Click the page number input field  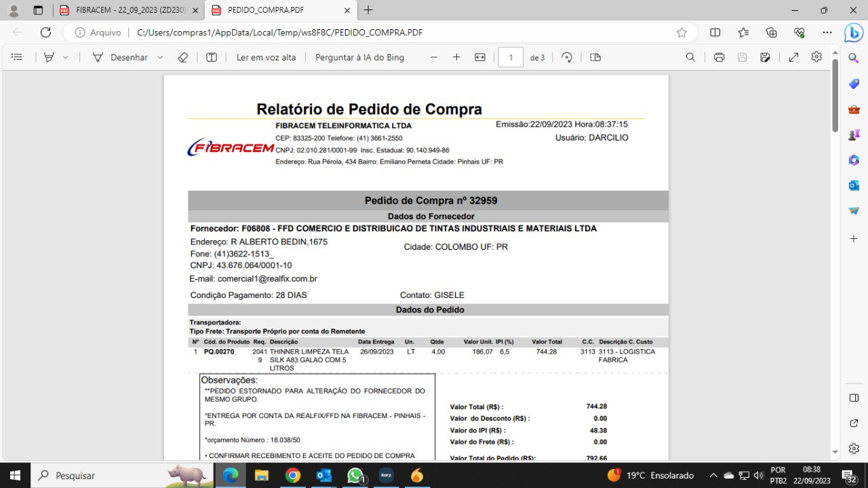511,58
